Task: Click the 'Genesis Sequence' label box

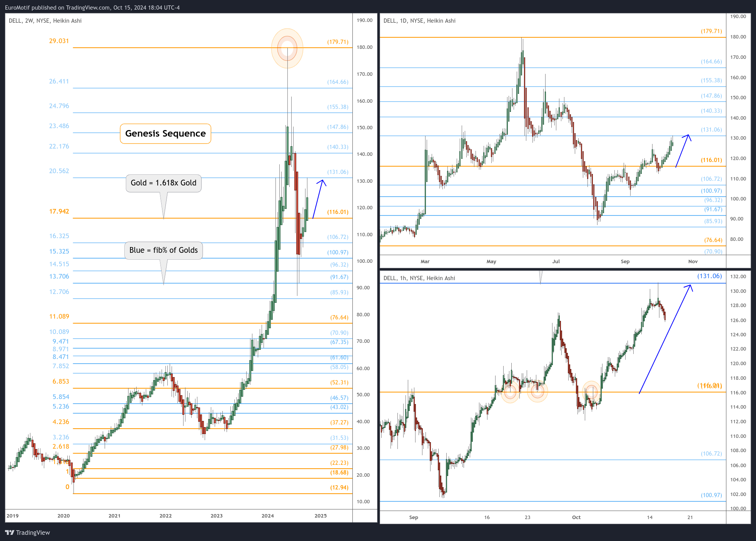Action: tap(165, 134)
